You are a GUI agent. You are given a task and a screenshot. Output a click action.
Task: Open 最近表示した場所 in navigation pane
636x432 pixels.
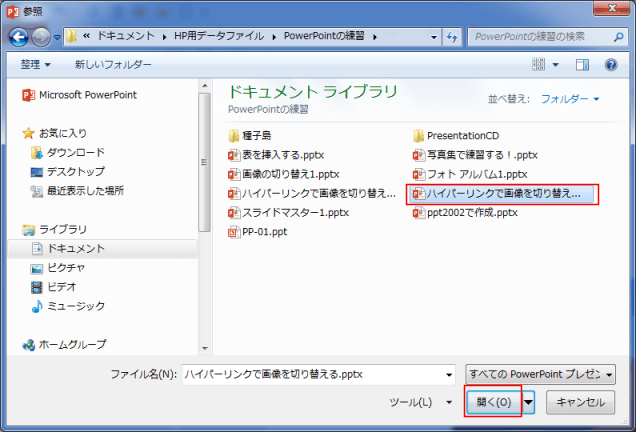pos(77,191)
